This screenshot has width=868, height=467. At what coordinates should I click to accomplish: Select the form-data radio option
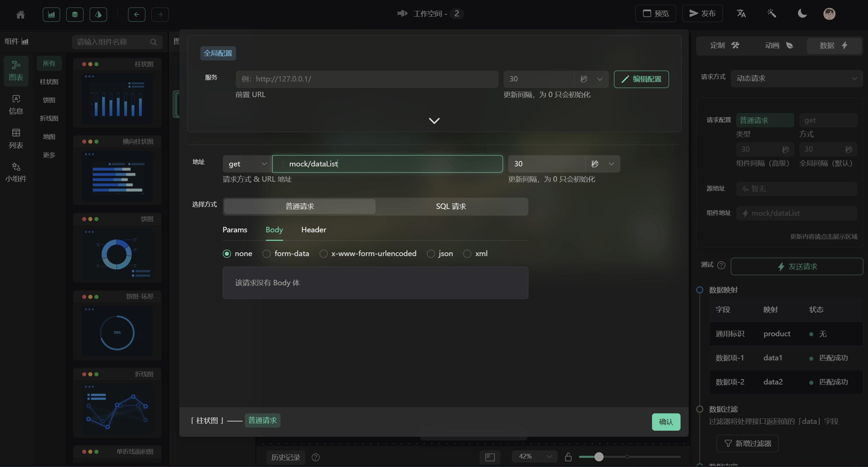point(267,254)
